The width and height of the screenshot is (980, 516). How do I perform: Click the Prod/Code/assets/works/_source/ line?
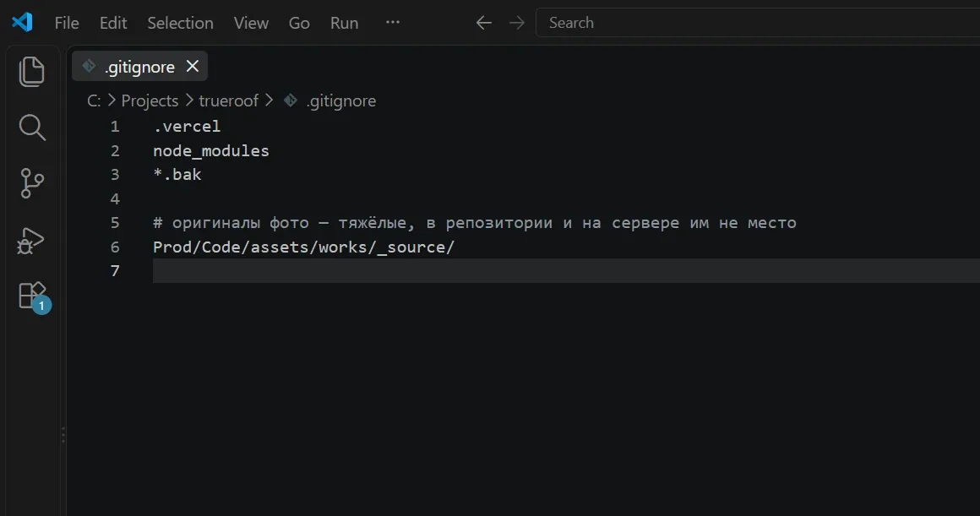point(304,247)
